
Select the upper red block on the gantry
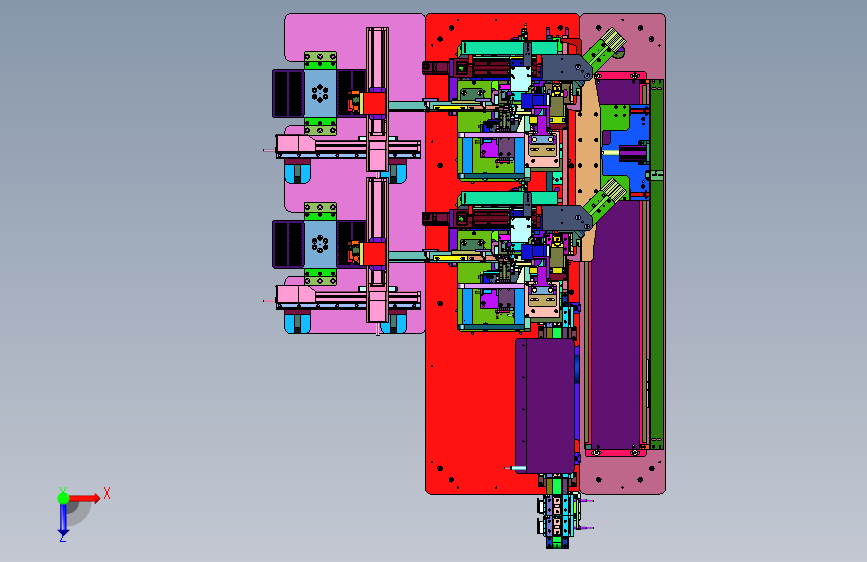click(x=374, y=103)
